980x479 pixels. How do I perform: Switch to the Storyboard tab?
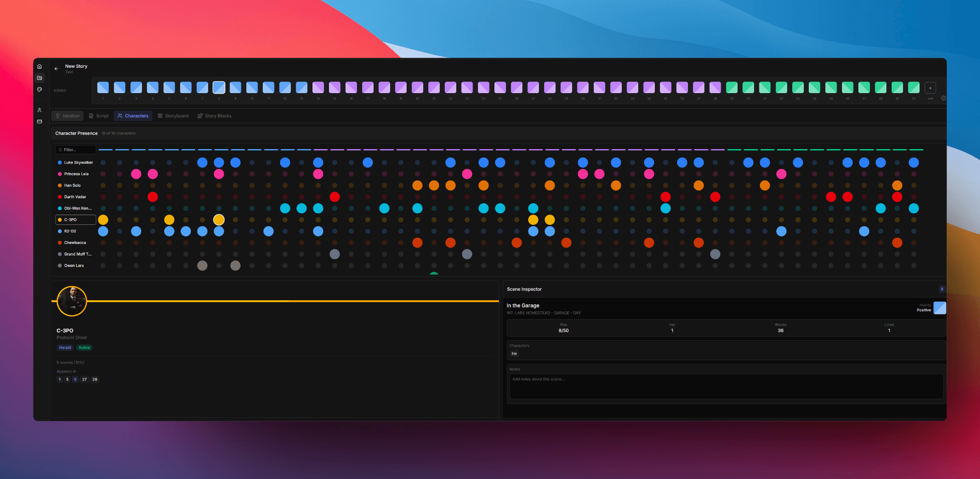point(173,116)
